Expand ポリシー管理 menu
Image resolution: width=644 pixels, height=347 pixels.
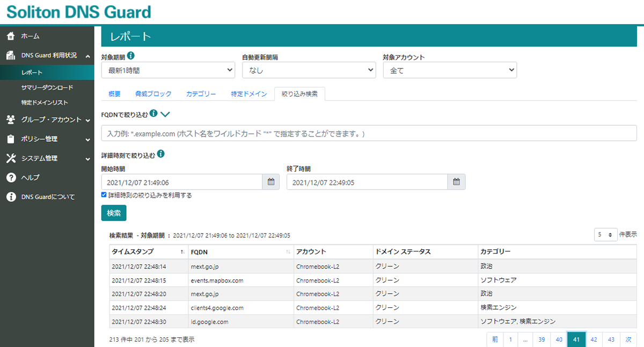(87, 139)
